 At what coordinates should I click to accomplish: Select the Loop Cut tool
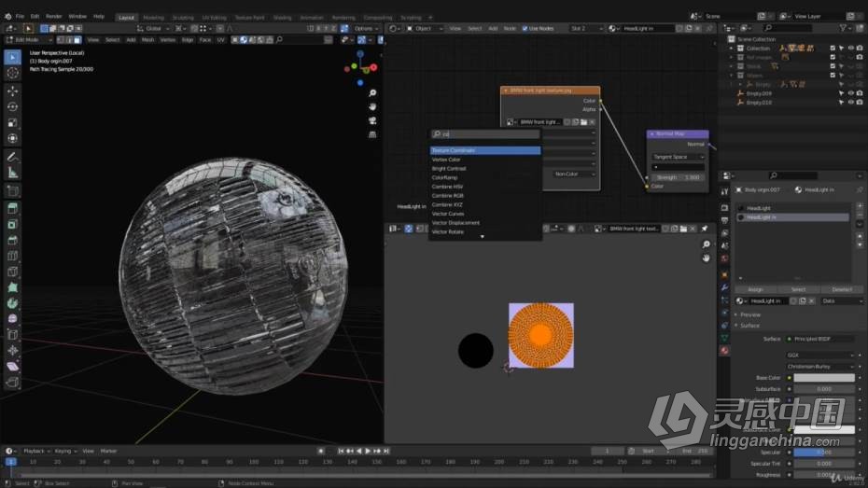12,256
